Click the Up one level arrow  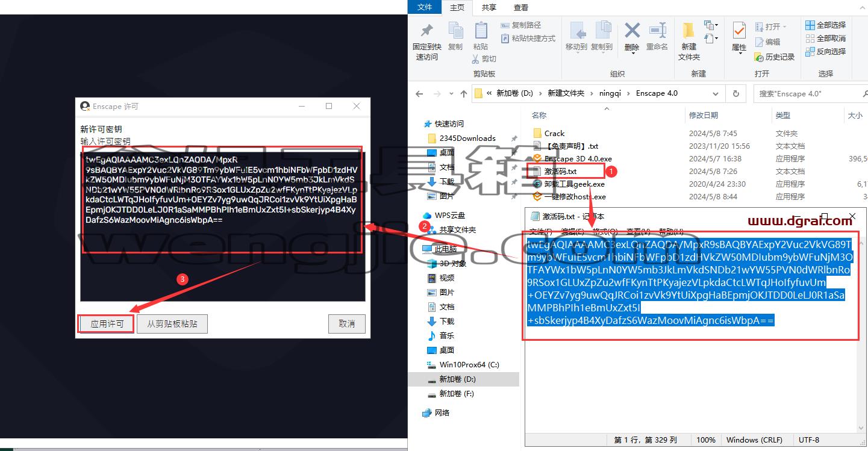tap(463, 94)
